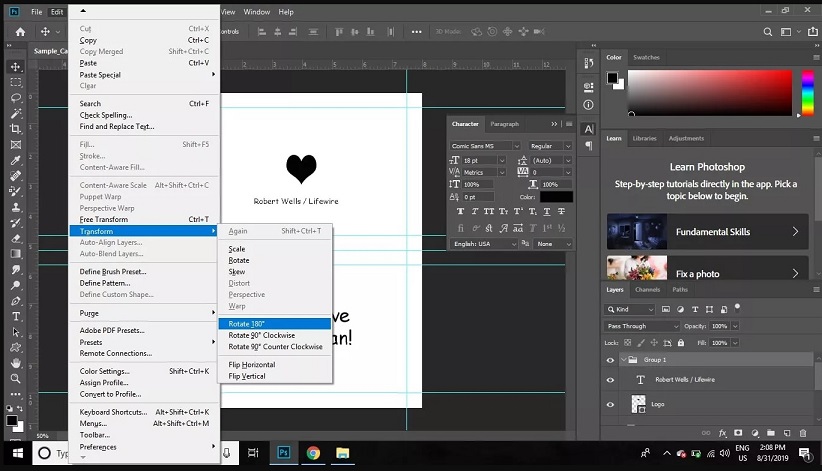Viewport: 822px width, 471px height.
Task: Open the Fix a photo tutorial
Action: coord(708,268)
